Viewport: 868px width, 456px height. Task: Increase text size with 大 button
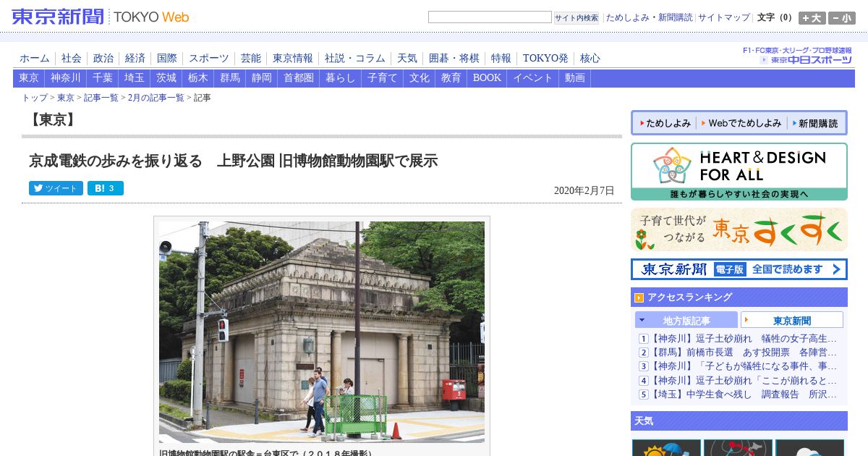[812, 18]
